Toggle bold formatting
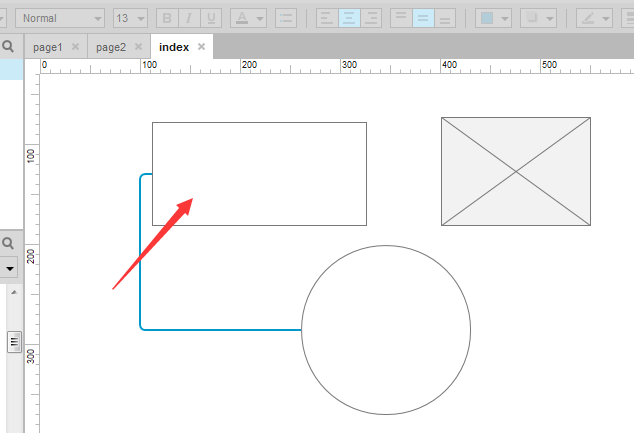634x433 pixels. pyautogui.click(x=167, y=18)
